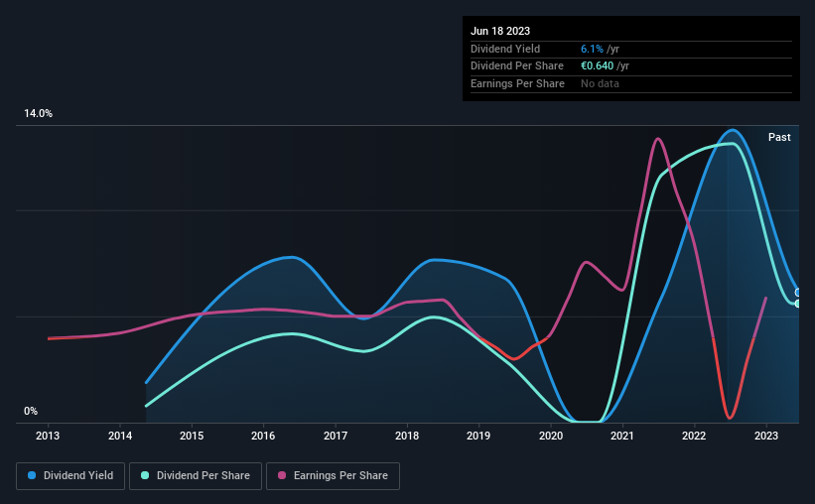Screen dimensions: 815x504
Task: Click the blue Dividend Yield legend dot
Action: [32, 475]
